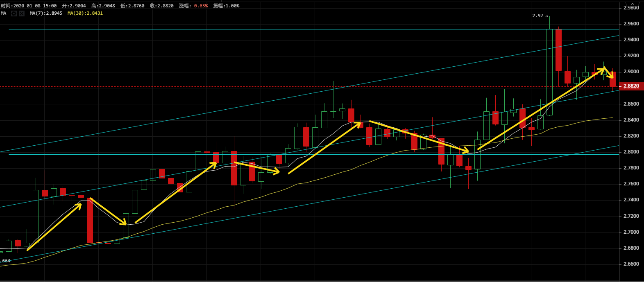Viewport: 644px width, 282px height.
Task: Click the 2.7200 price axis label
Action: [x=631, y=216]
